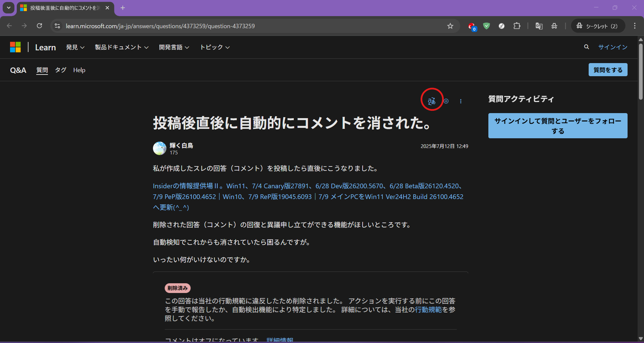
Task: Click the sign-in to follow question button
Action: 558,126
